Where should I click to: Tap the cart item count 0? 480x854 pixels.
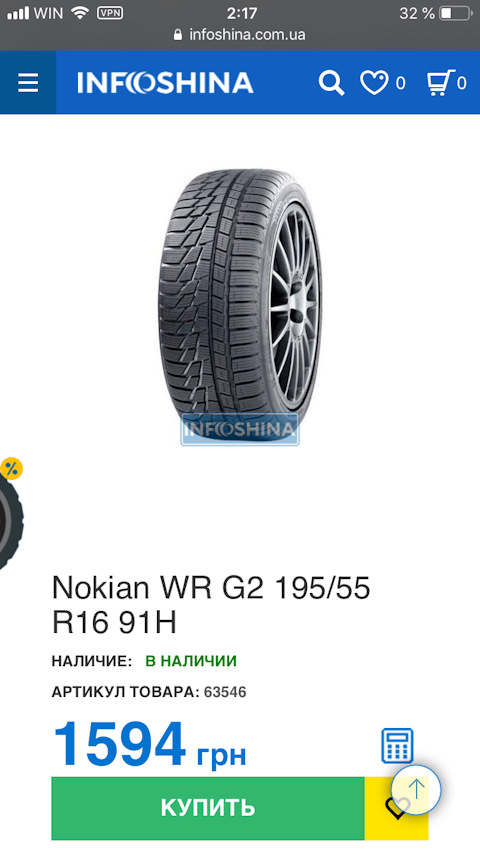tap(461, 83)
